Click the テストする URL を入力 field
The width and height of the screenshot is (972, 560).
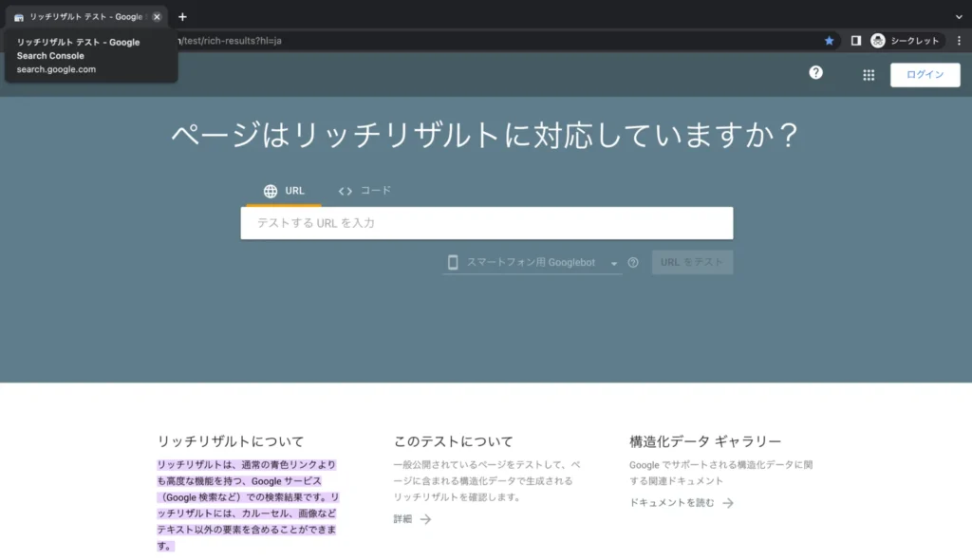(x=487, y=223)
